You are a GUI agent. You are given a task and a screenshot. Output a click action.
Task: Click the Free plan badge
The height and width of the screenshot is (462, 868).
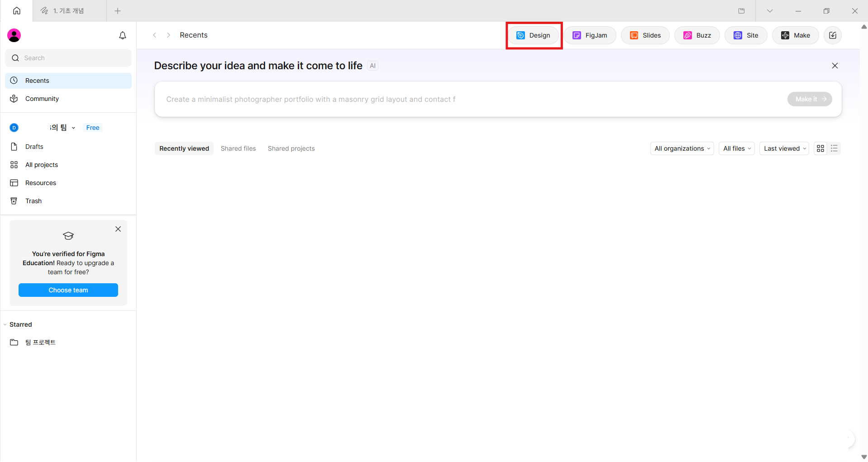point(93,128)
